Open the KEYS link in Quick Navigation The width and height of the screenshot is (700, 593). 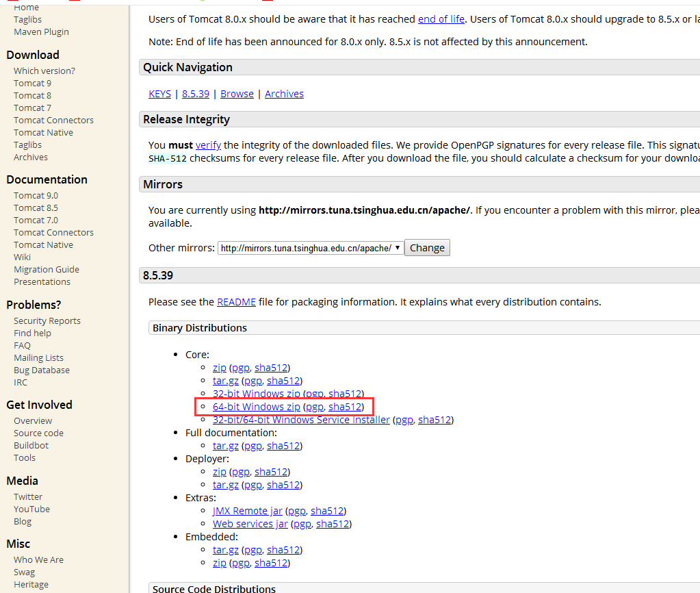pyautogui.click(x=160, y=94)
